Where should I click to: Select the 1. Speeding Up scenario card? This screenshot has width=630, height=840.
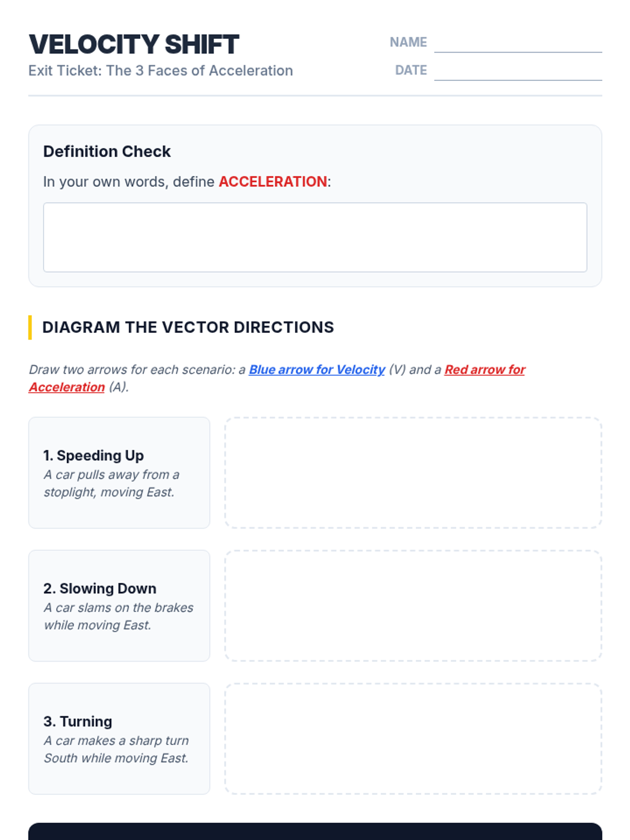coord(119,472)
